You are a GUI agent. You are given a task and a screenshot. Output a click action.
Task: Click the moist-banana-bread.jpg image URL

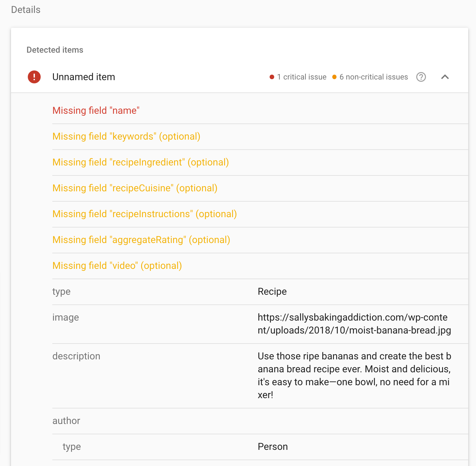[354, 324]
